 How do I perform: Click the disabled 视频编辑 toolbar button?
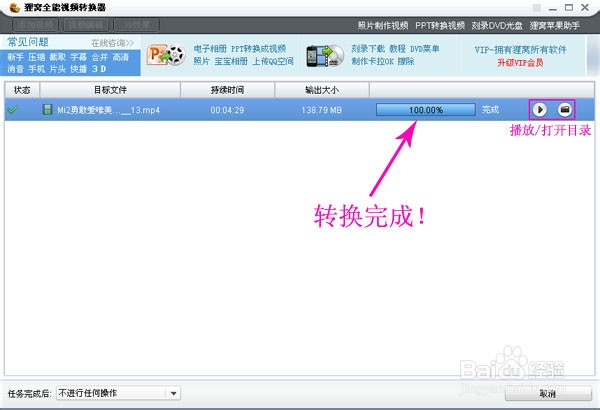[x=86, y=25]
